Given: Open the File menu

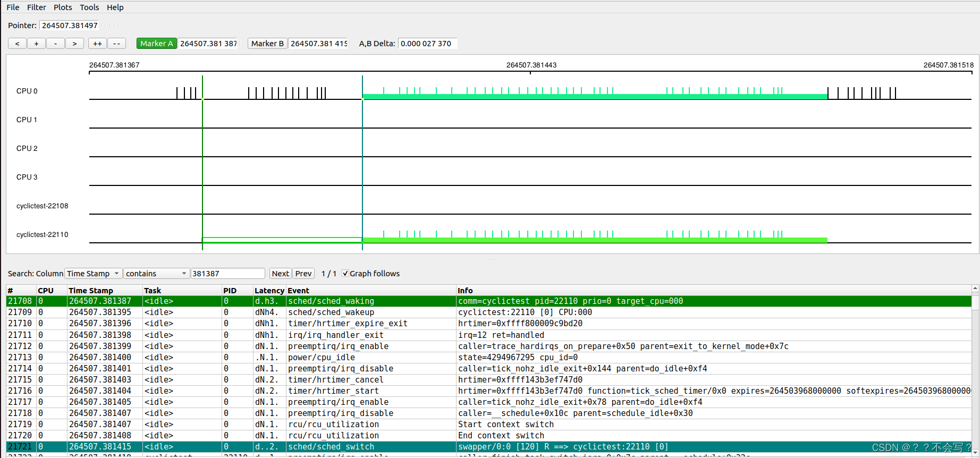Looking at the screenshot, I should [13, 7].
